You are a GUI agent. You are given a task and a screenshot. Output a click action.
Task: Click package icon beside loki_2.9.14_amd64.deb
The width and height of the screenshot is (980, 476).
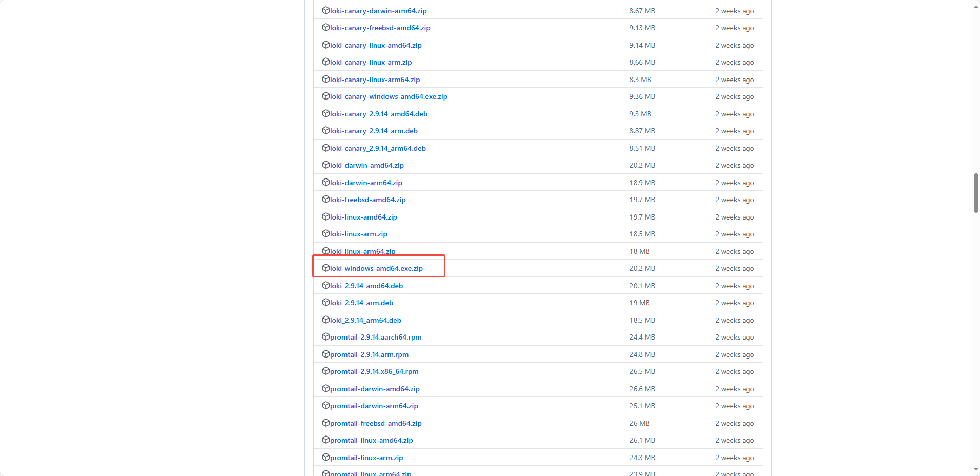(325, 285)
